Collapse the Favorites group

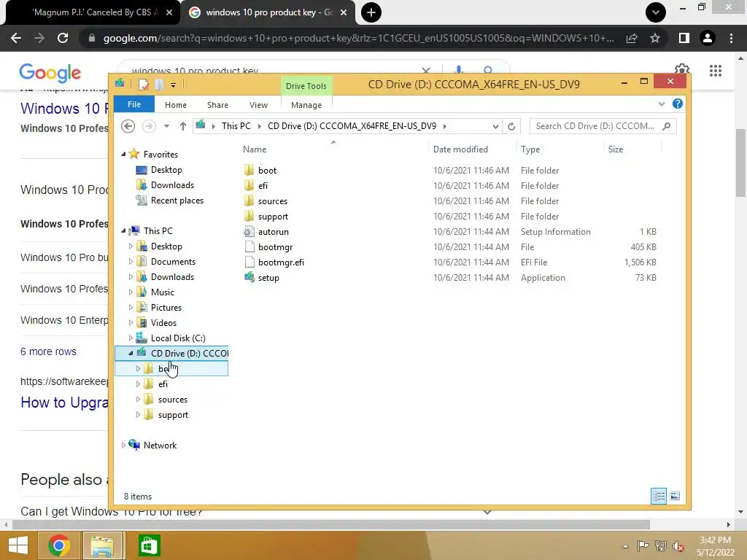123,155
